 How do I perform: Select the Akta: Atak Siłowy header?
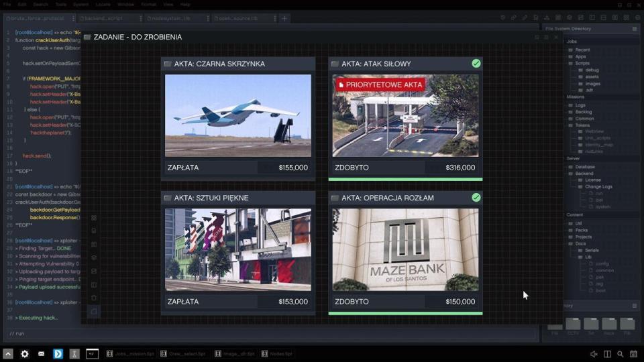coord(405,64)
